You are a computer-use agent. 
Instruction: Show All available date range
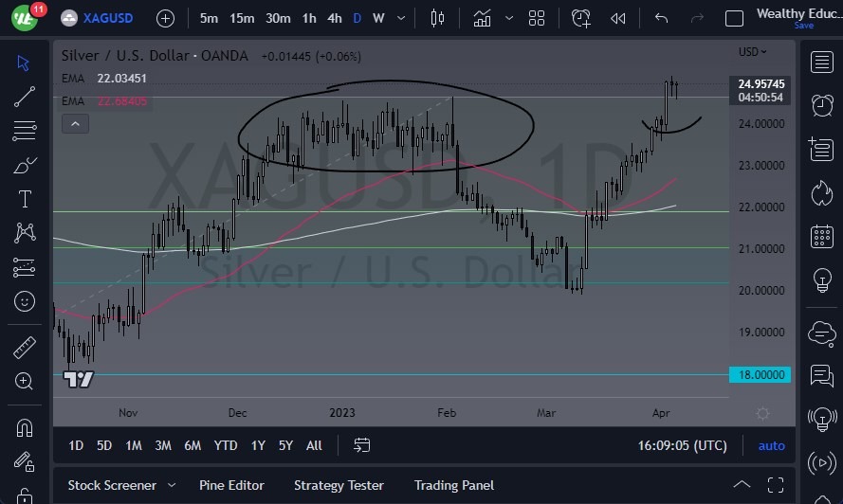pyautogui.click(x=314, y=445)
